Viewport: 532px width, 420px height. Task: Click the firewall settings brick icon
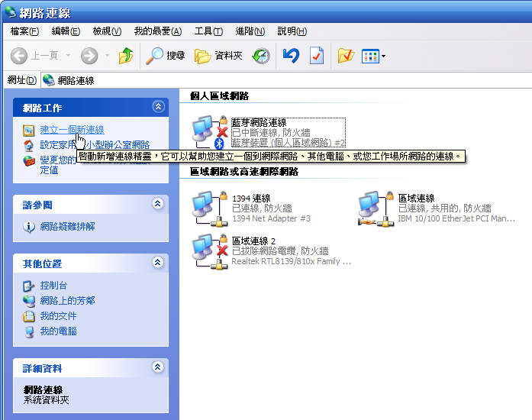point(29,160)
